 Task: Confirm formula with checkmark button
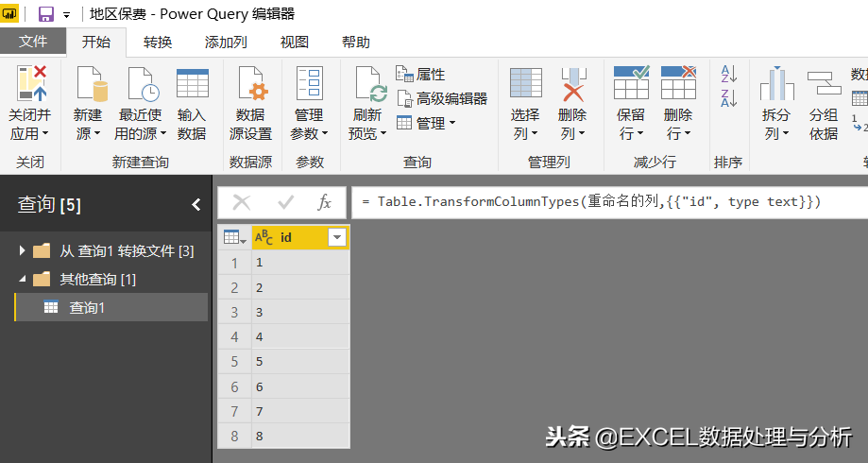pyautogui.click(x=285, y=202)
